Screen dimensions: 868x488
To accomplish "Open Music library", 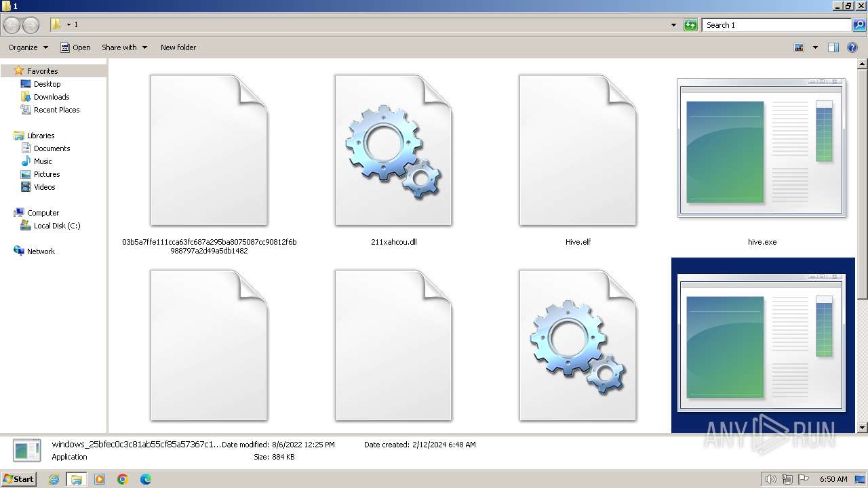I will point(43,161).
